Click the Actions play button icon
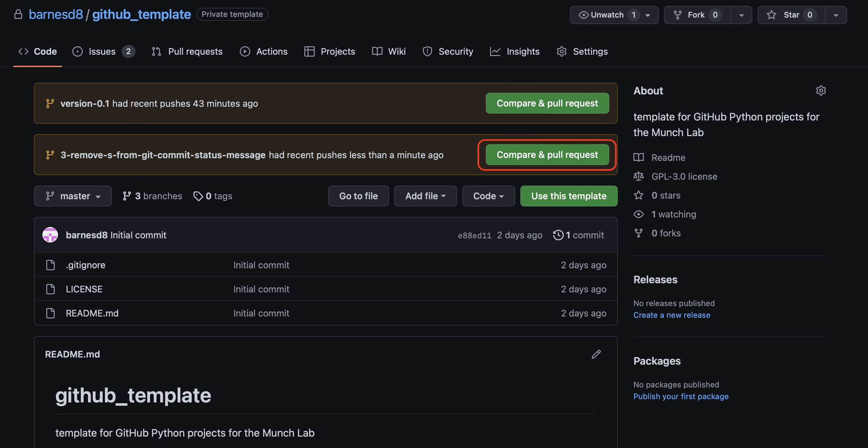The width and height of the screenshot is (868, 448). (x=244, y=51)
